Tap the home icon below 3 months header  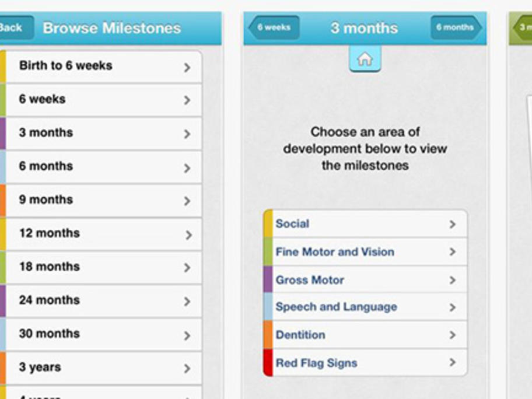365,59
